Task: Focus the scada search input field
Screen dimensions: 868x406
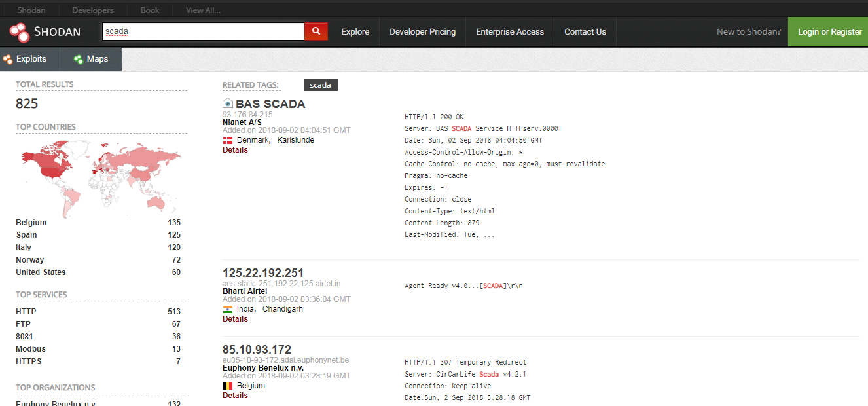Action: click(x=204, y=31)
